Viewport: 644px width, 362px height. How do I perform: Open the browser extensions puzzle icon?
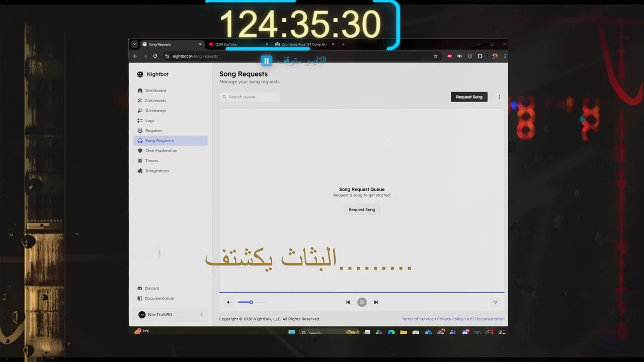click(x=480, y=56)
